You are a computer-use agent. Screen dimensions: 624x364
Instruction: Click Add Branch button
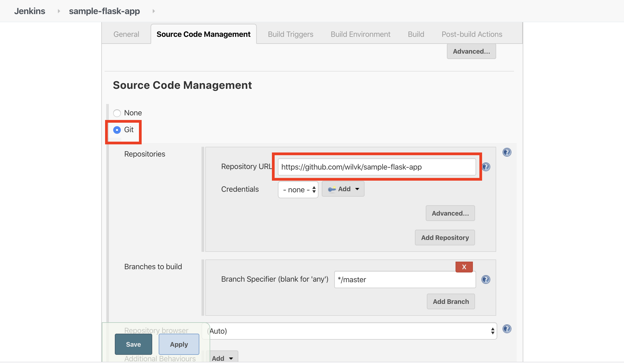[x=451, y=302]
